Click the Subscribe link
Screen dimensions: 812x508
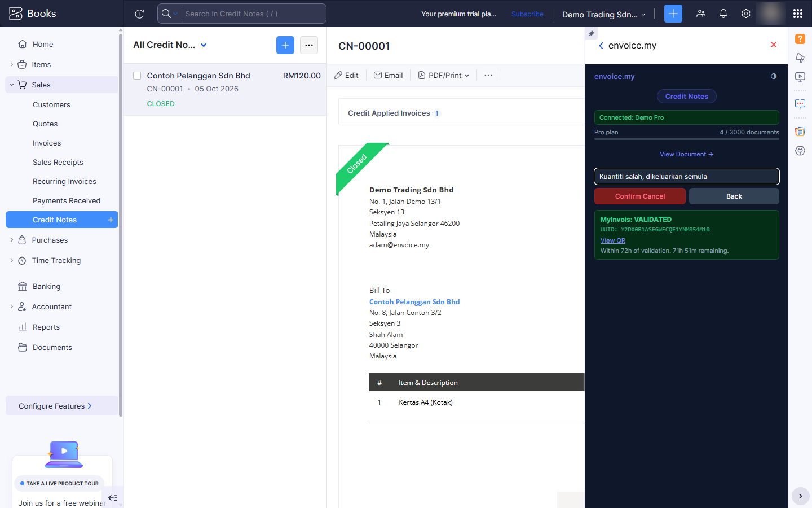pos(527,14)
